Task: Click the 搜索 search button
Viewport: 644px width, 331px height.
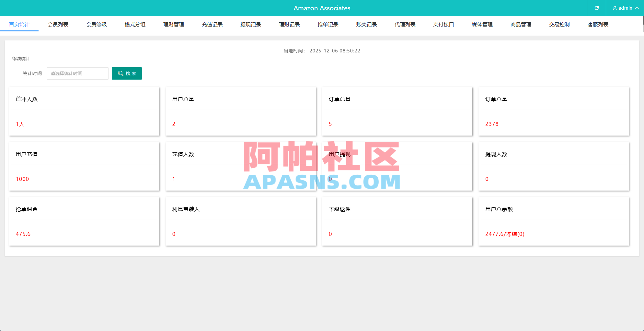Action: pos(127,73)
